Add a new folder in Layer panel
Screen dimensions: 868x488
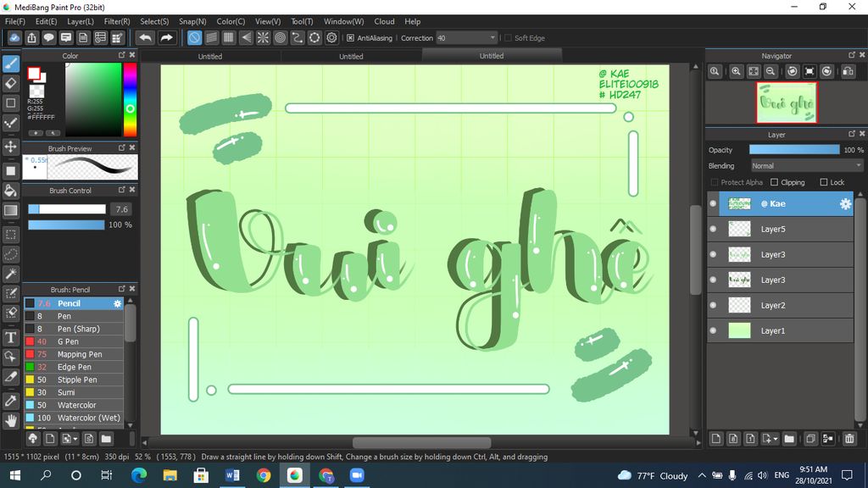pos(789,439)
